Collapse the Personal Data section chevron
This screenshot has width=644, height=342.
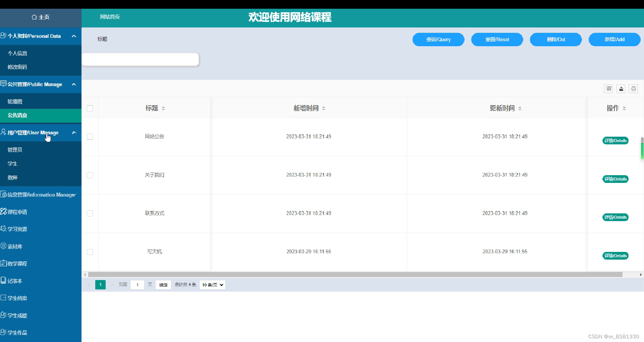coord(74,36)
